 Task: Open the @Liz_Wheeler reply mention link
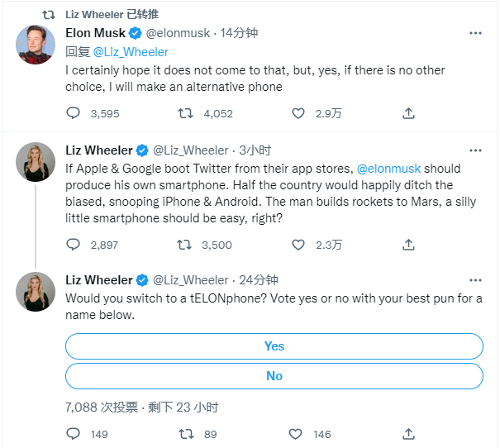click(131, 51)
